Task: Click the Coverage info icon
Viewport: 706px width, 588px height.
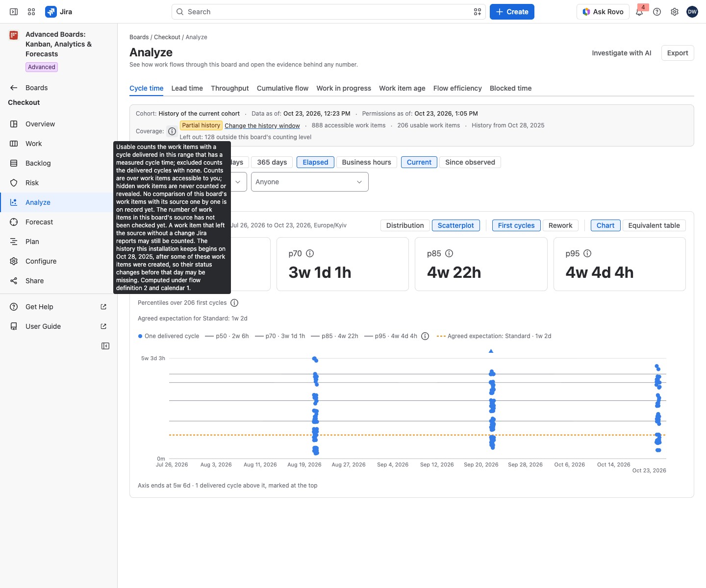Action: 172,131
